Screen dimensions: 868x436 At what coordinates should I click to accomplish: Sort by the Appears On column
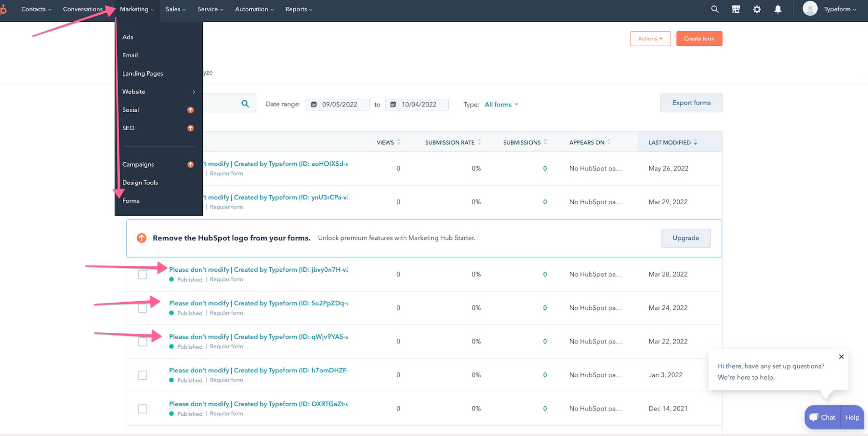click(590, 142)
